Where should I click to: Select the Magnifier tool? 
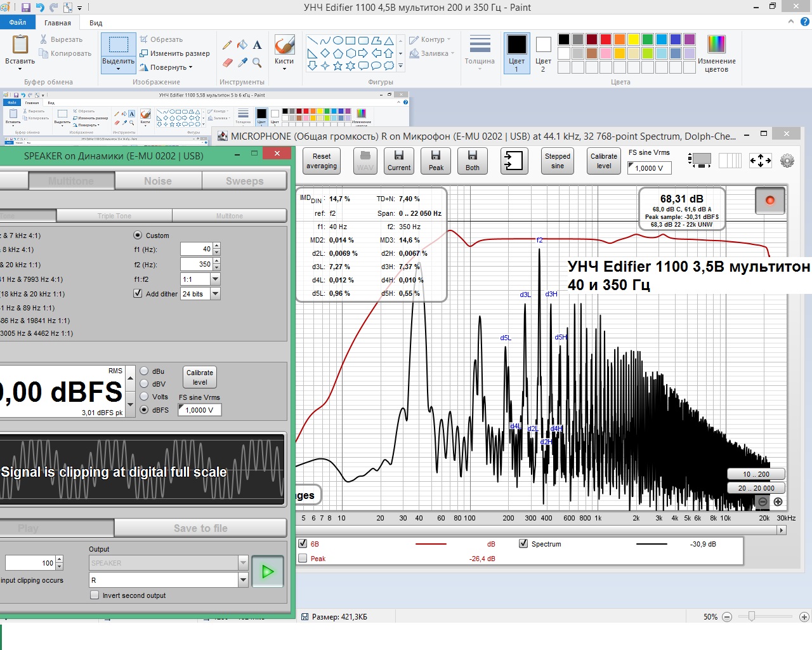click(x=257, y=62)
